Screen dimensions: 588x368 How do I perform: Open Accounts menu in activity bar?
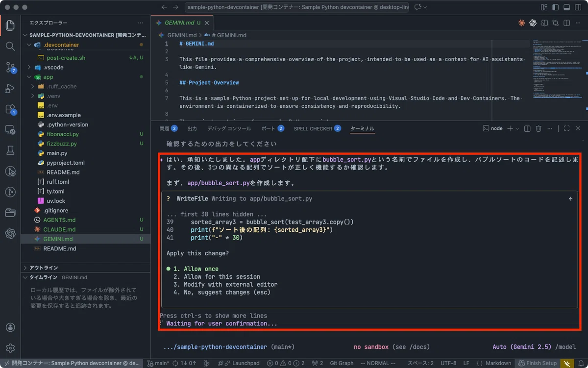(x=10, y=327)
